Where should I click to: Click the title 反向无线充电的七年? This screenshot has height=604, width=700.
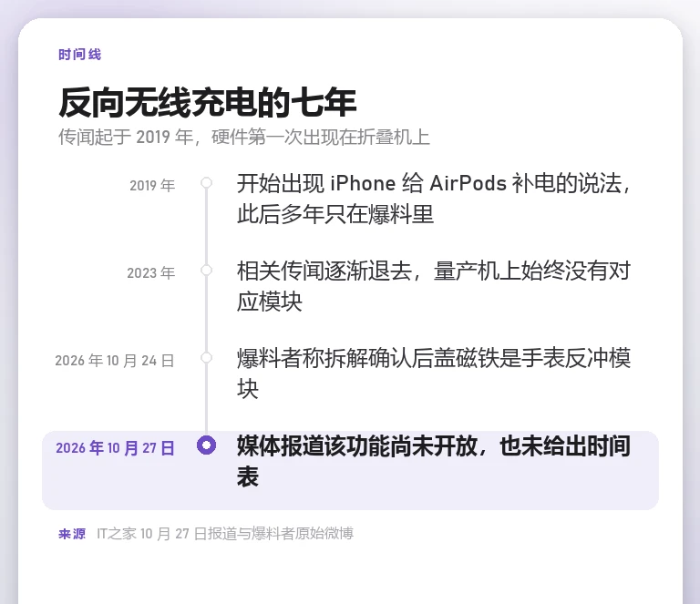click(x=208, y=103)
